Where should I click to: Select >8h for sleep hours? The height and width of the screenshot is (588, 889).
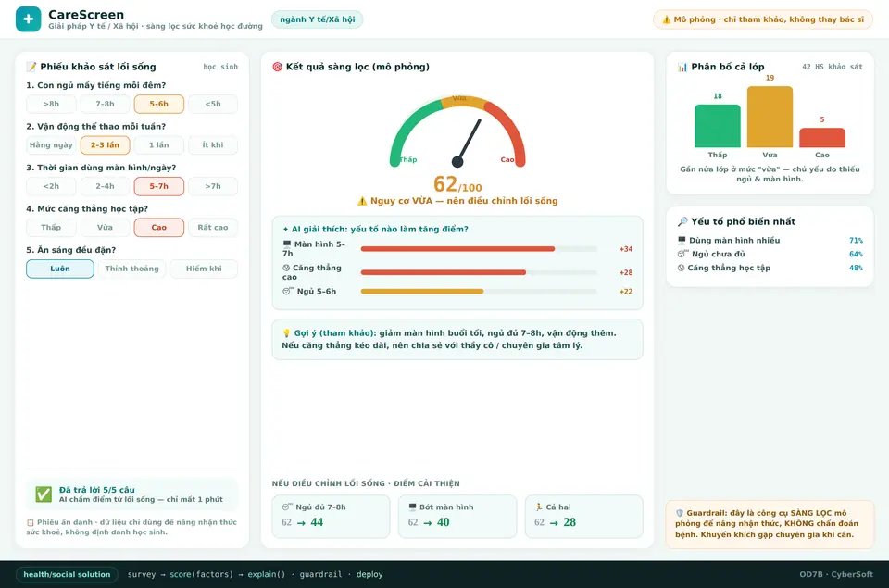click(x=51, y=104)
